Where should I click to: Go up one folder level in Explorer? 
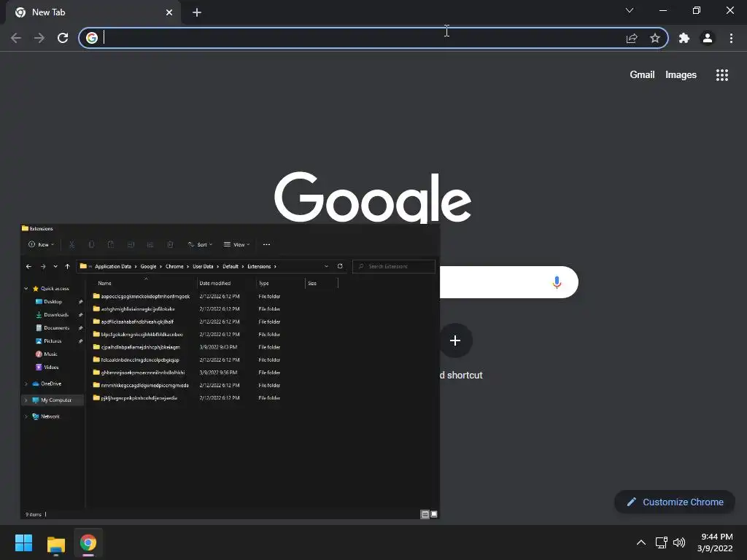(x=67, y=266)
